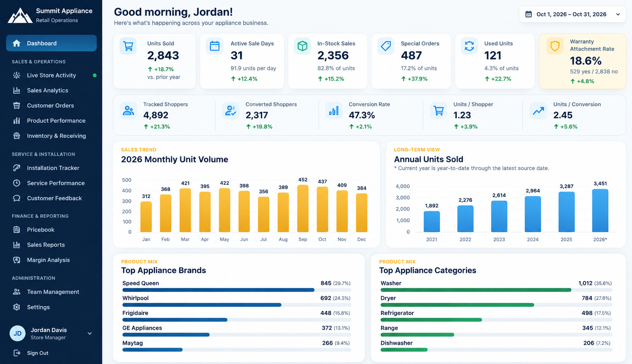The image size is (632, 364).
Task: Click the 47.3% conversion rate value
Action: 362,115
